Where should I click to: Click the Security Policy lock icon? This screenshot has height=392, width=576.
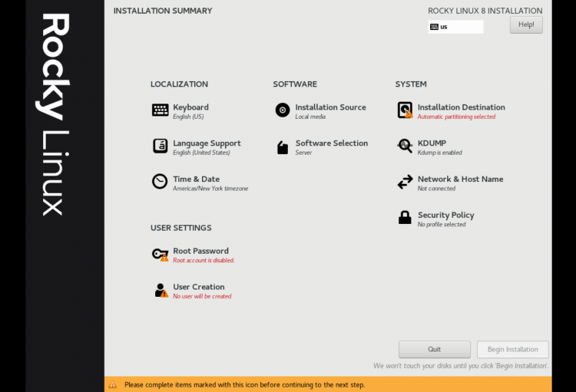point(405,217)
